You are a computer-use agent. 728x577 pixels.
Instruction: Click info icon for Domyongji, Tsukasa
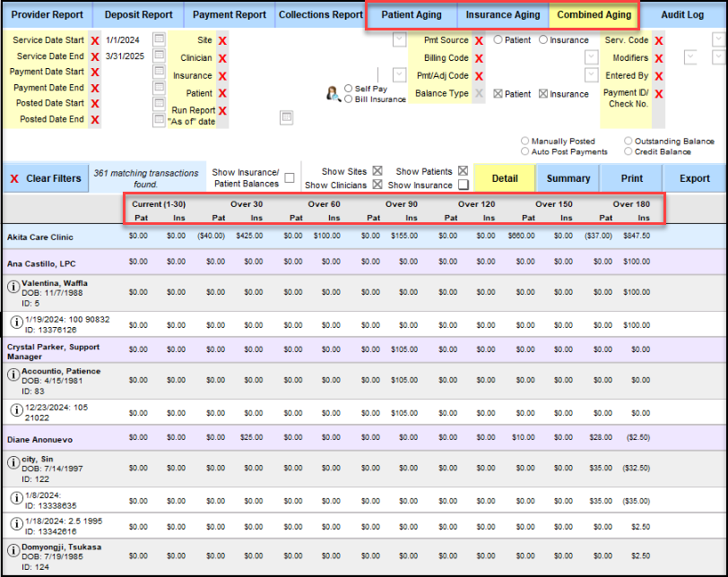point(13,550)
